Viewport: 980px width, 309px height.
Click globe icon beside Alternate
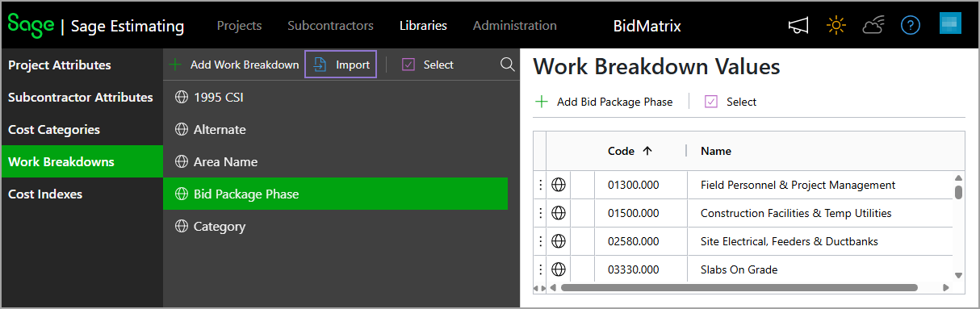point(182,130)
